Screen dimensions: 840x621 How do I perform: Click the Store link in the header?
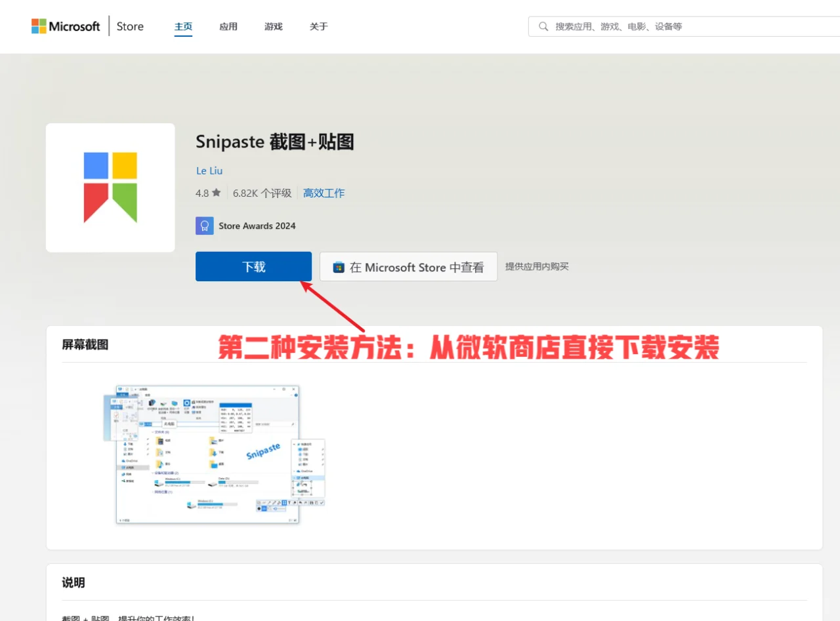tap(129, 26)
